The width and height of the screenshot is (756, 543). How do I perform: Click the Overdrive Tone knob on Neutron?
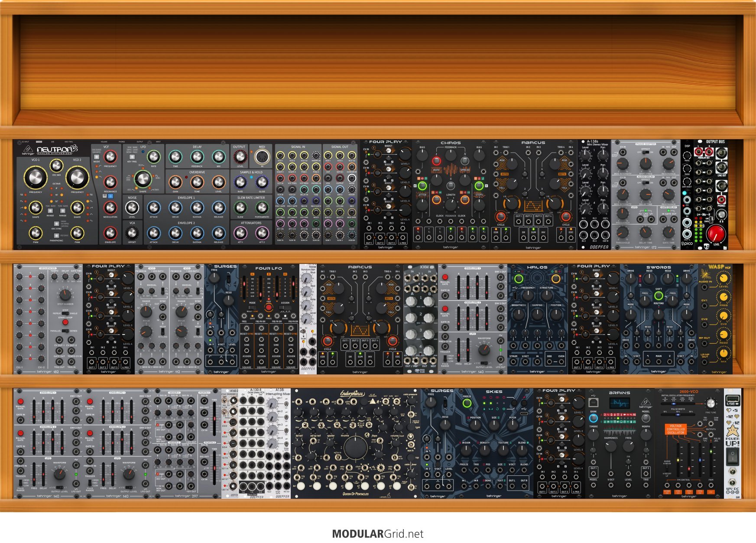click(x=197, y=182)
